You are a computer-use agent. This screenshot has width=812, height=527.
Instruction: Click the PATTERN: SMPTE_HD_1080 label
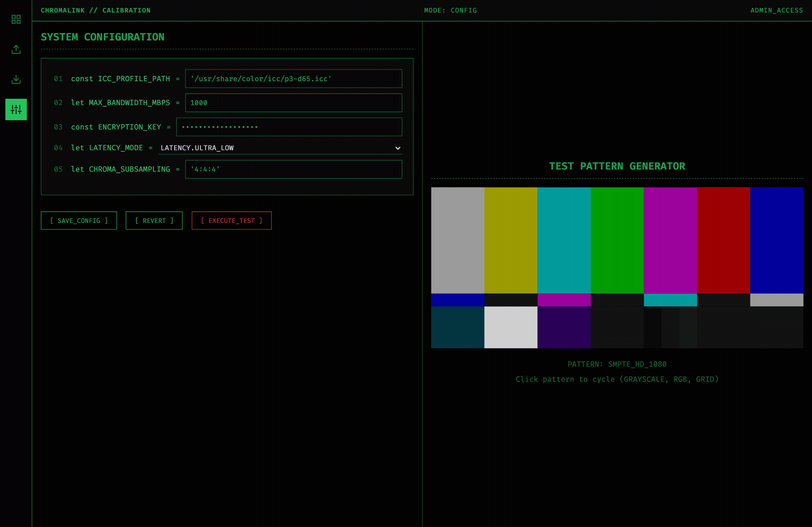(617, 364)
